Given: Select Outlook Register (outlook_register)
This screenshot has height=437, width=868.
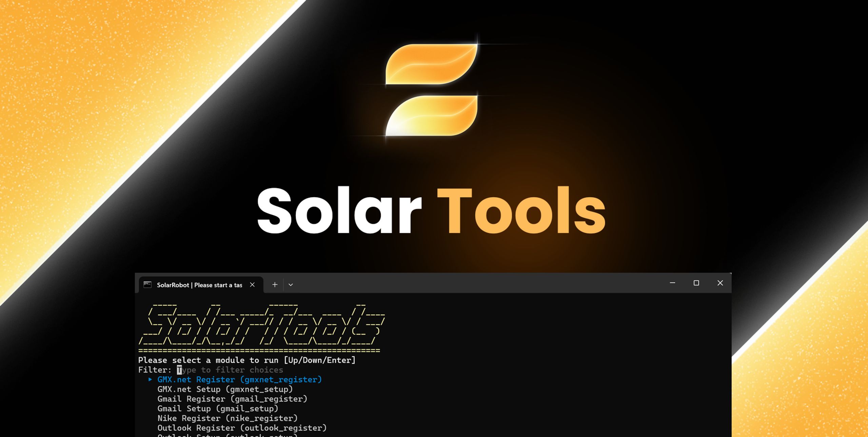Looking at the screenshot, I should click(242, 428).
